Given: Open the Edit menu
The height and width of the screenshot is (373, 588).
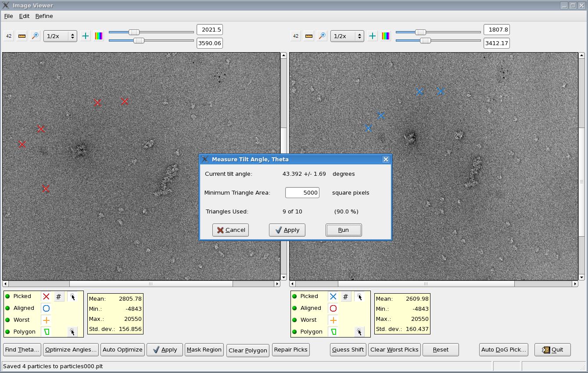Looking at the screenshot, I should click(x=24, y=16).
